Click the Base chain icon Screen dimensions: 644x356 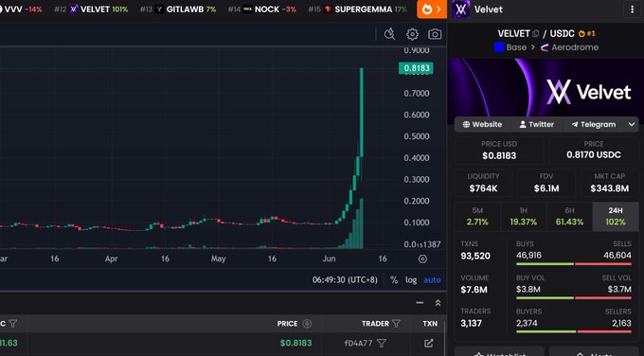pyautogui.click(x=499, y=47)
